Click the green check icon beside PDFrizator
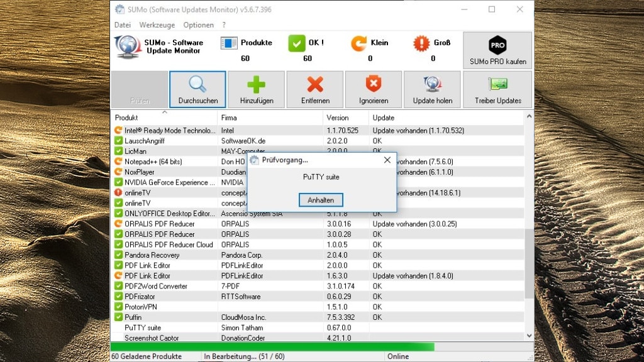The width and height of the screenshot is (644, 362). [x=118, y=296]
